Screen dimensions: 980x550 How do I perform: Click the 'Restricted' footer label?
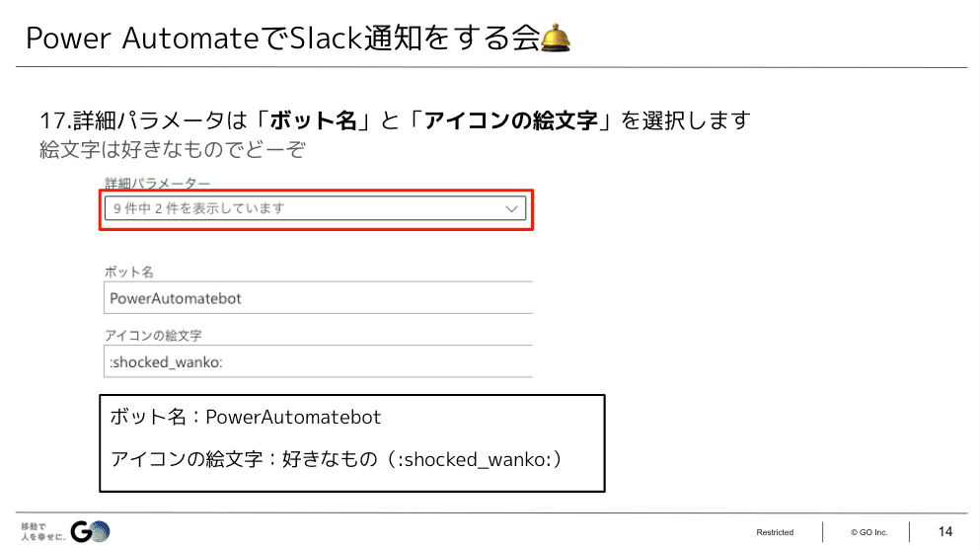coord(775,532)
